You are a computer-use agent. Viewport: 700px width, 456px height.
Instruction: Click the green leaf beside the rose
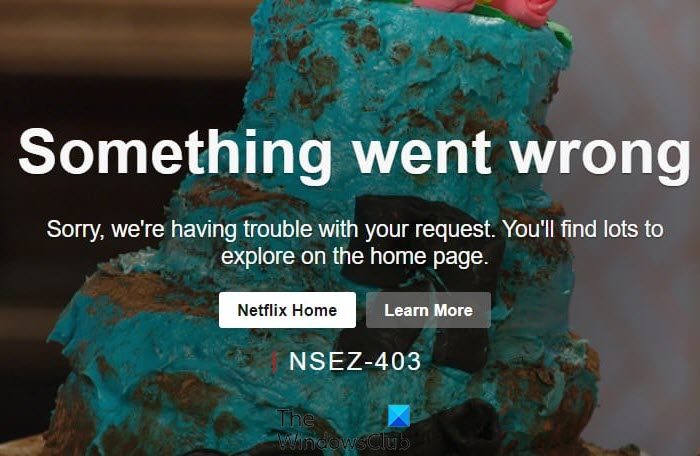coord(560,32)
